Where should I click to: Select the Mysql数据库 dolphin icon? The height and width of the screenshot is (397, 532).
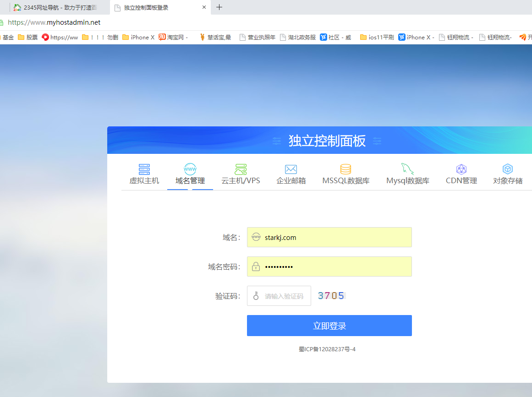coord(407,169)
